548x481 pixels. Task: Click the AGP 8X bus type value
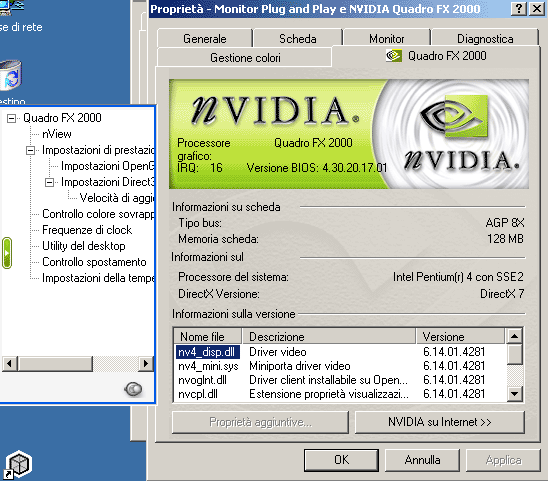[505, 223]
